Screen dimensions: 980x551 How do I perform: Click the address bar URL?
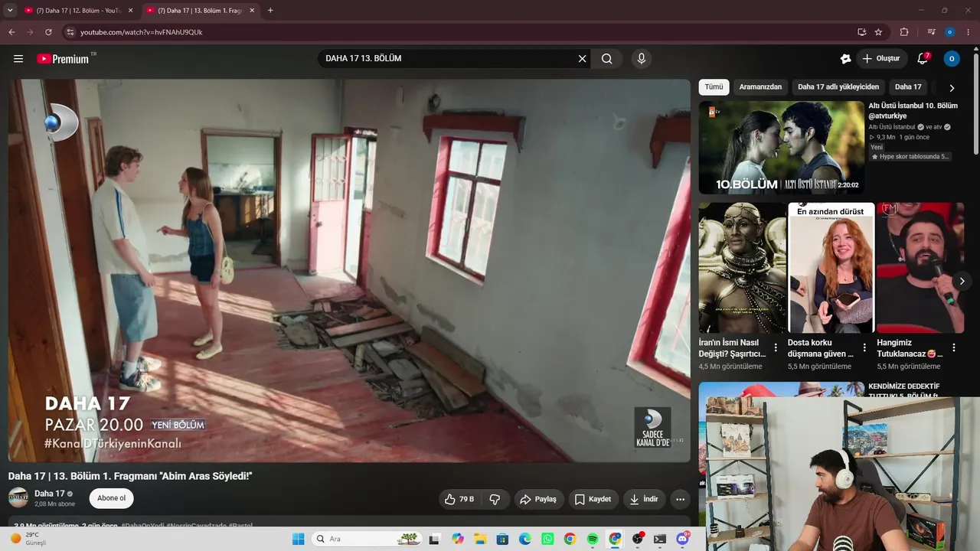tap(142, 32)
